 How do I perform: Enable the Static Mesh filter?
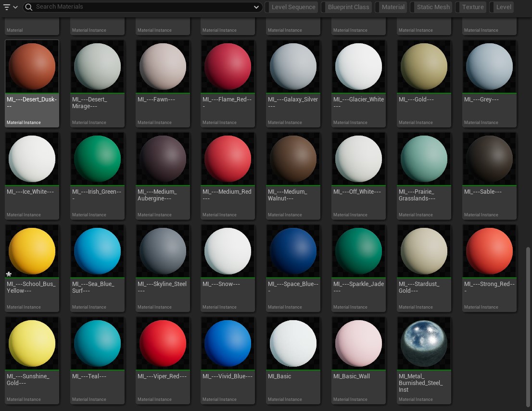[433, 7]
